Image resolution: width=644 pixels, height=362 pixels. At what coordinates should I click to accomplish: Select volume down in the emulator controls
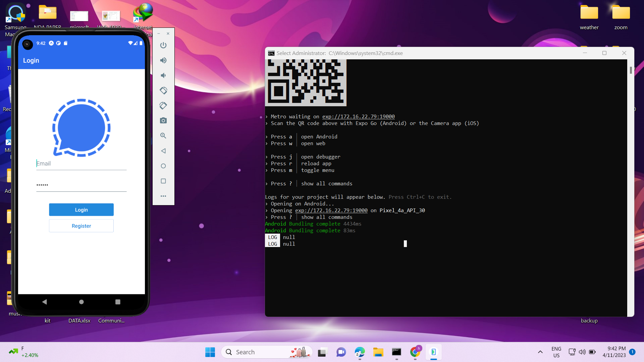[x=163, y=75]
